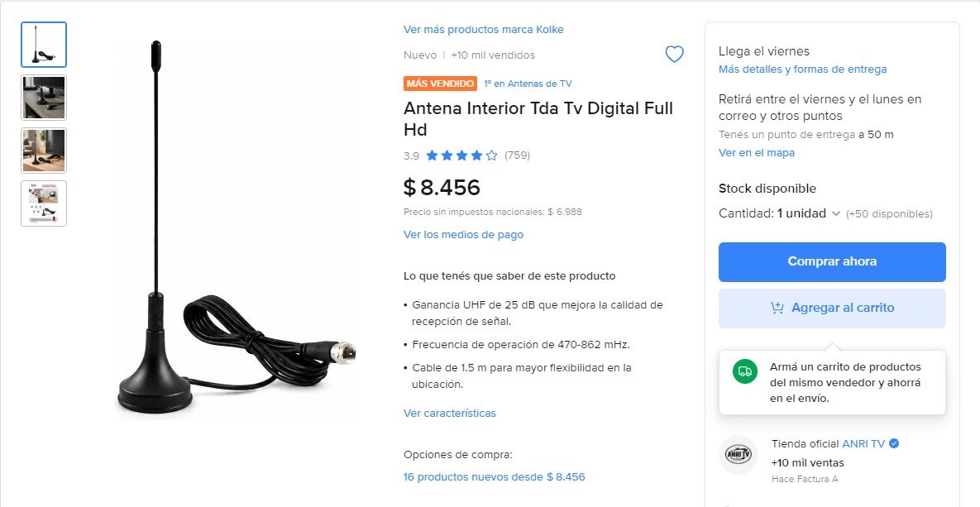Select the first antenna thumbnail

pyautogui.click(x=44, y=45)
